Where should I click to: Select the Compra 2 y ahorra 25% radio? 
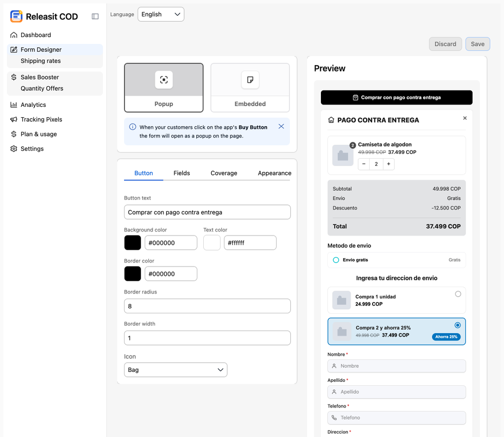tap(458, 325)
